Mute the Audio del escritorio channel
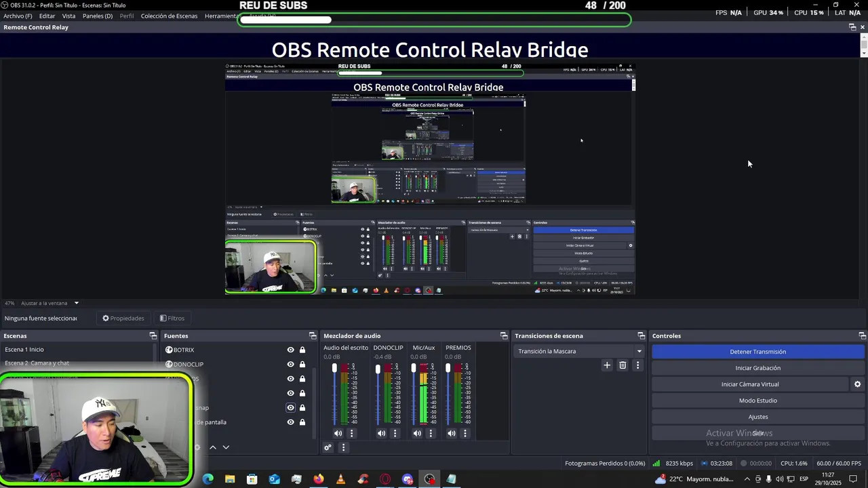 pyautogui.click(x=338, y=433)
